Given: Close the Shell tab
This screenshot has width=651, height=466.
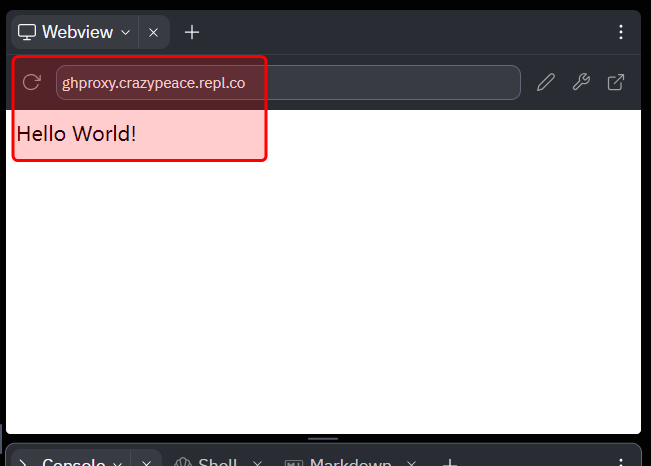Looking at the screenshot, I should point(257,463).
